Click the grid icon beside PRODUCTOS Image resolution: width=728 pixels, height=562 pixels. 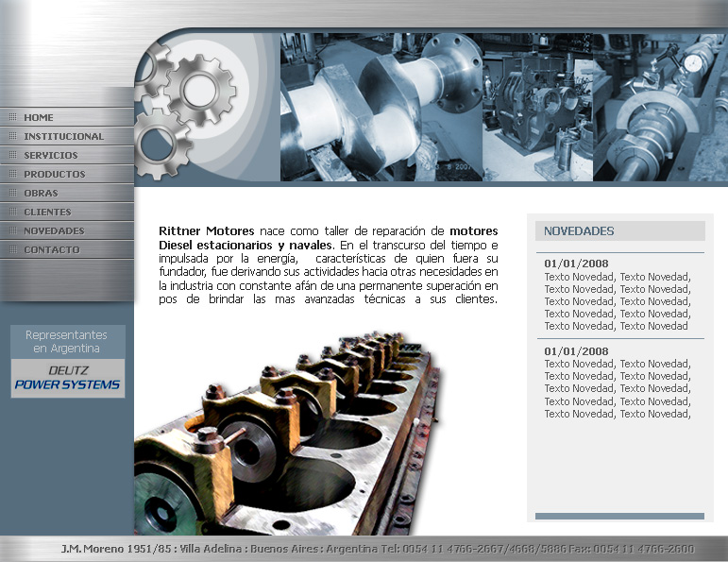click(x=13, y=174)
